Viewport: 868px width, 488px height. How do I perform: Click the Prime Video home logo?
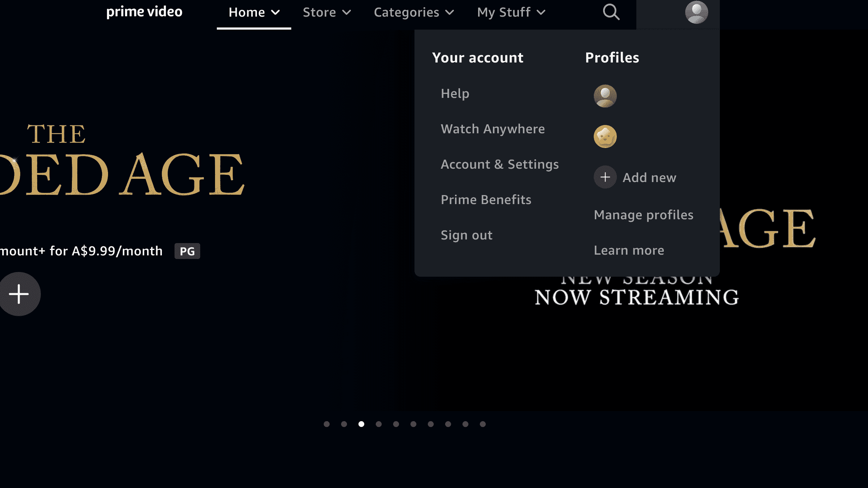point(144,11)
